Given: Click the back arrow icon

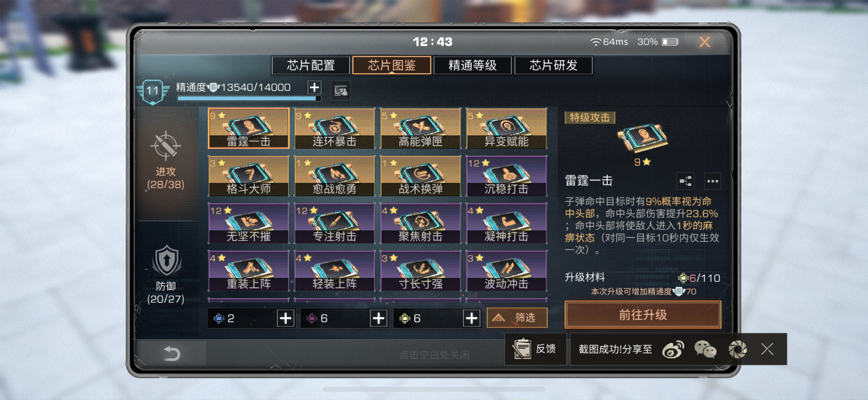Looking at the screenshot, I should pyautogui.click(x=171, y=354).
